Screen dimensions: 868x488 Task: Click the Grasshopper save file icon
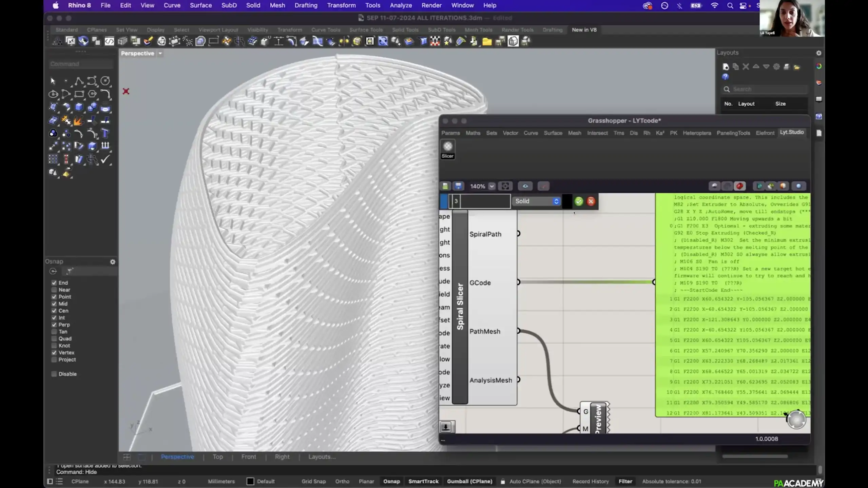(458, 186)
